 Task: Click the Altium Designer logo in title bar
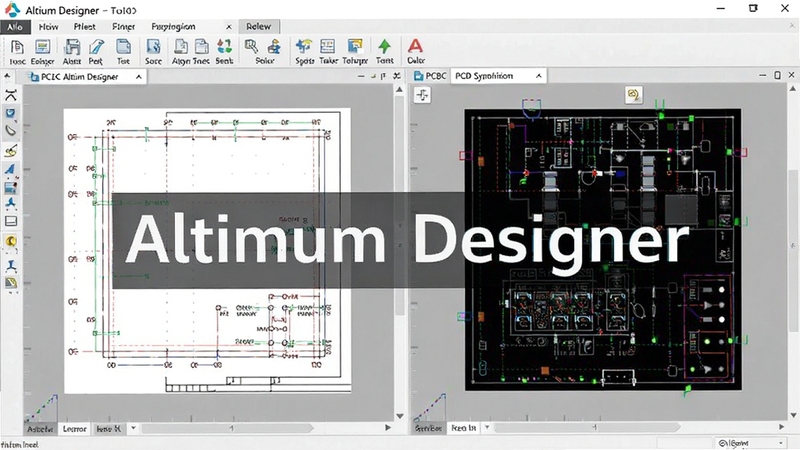[x=12, y=10]
